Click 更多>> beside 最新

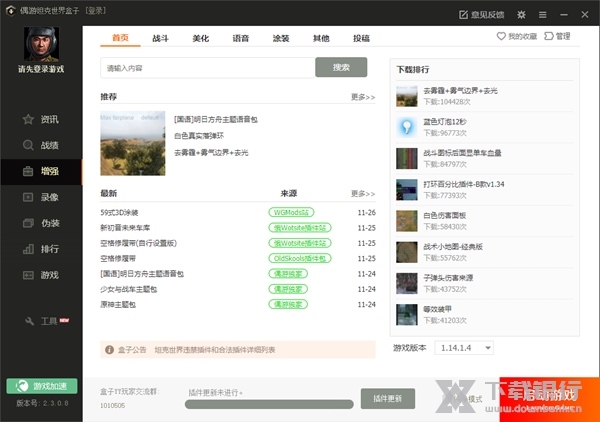[x=363, y=194]
